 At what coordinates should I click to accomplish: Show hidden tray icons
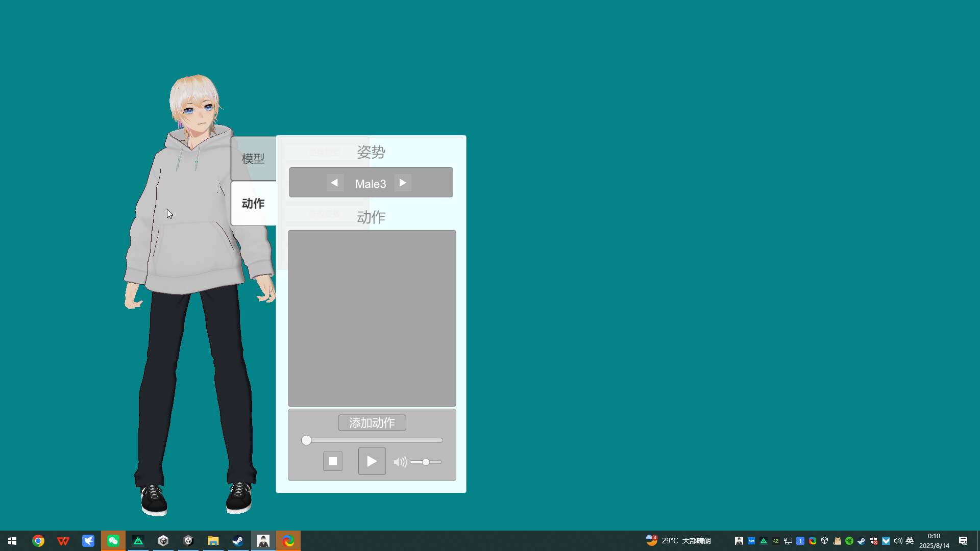(x=739, y=540)
